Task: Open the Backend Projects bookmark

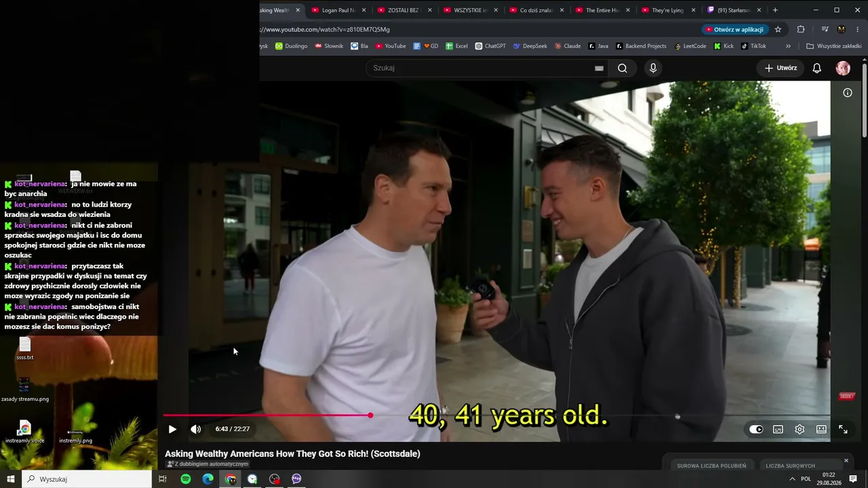Action: (x=641, y=46)
